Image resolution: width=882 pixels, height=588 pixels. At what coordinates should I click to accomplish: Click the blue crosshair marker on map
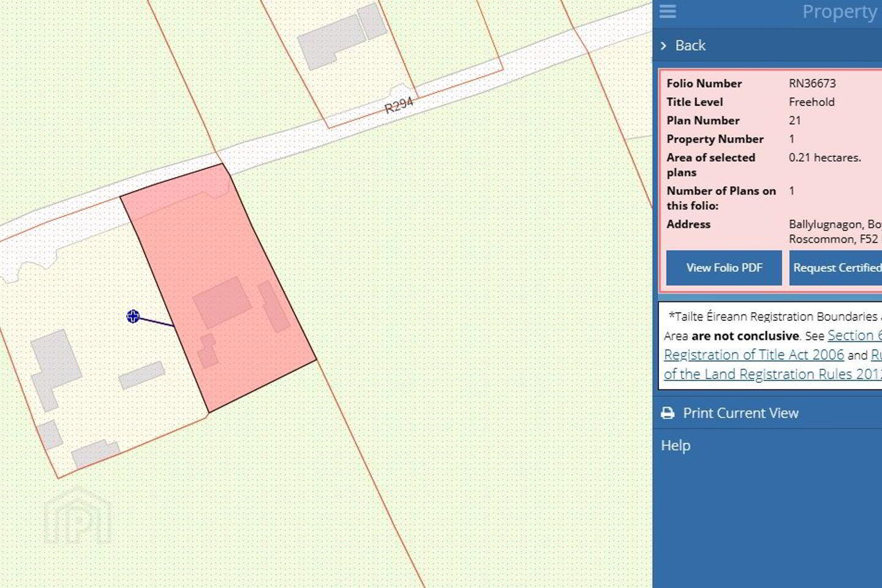click(133, 316)
